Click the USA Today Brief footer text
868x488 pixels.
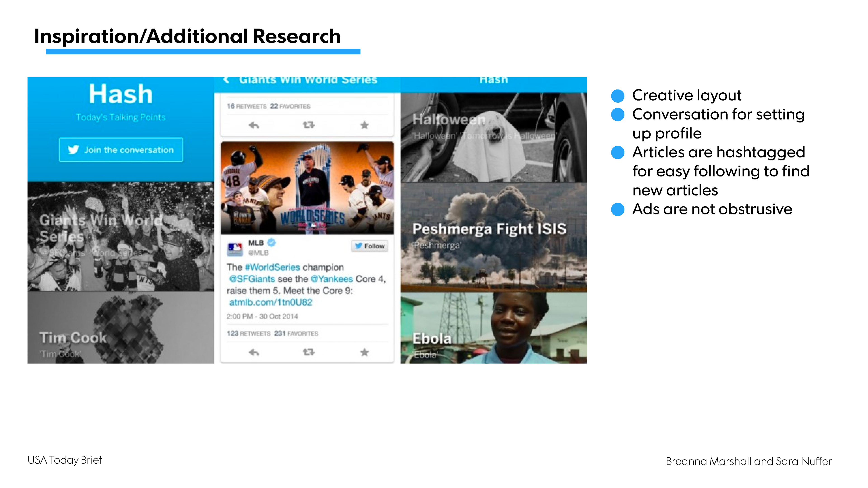(x=65, y=460)
